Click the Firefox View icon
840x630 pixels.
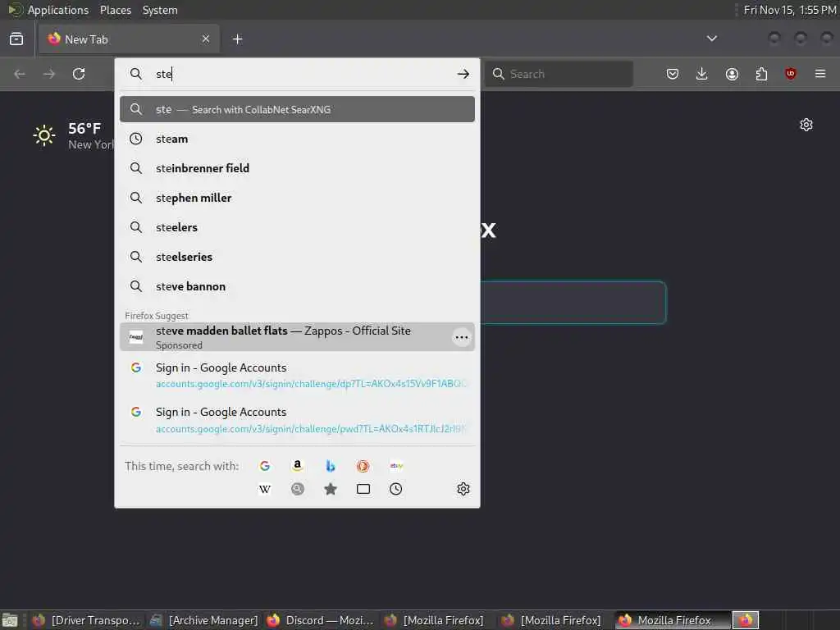tap(16, 39)
